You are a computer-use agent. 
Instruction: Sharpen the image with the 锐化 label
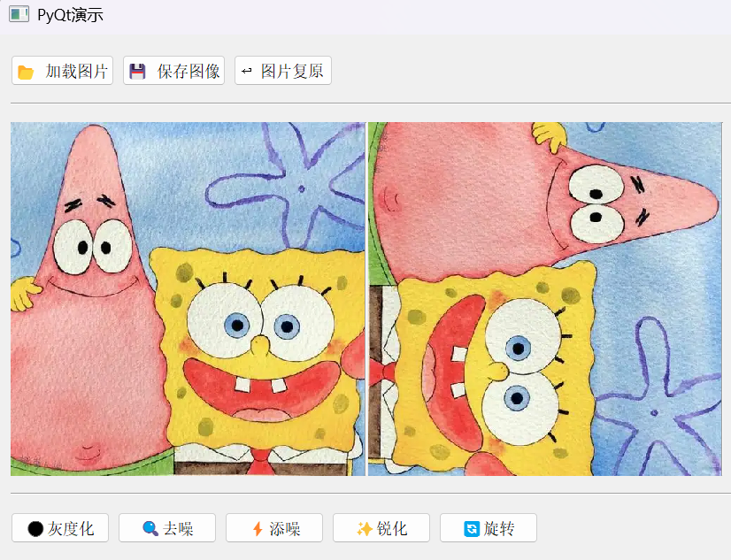pos(392,529)
